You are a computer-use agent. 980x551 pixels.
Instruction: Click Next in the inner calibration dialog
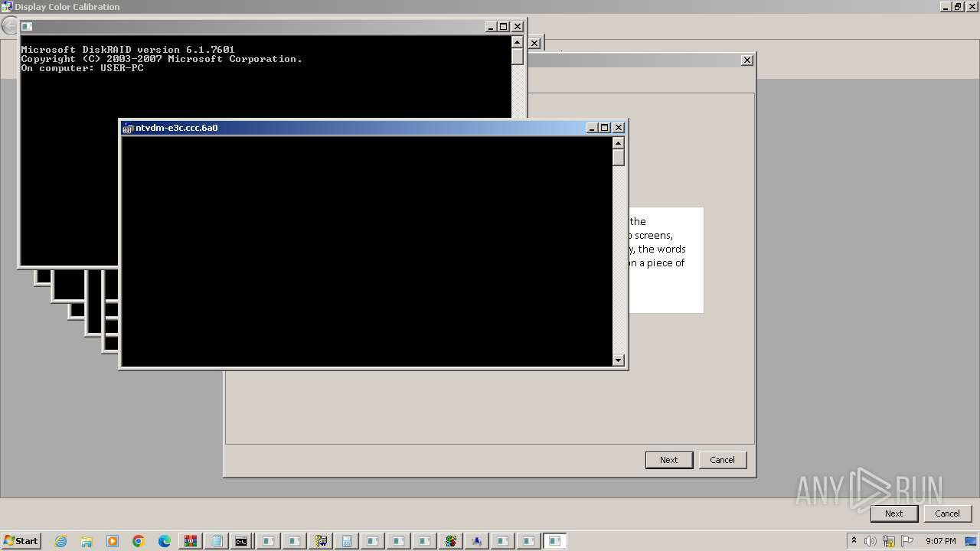[669, 460]
